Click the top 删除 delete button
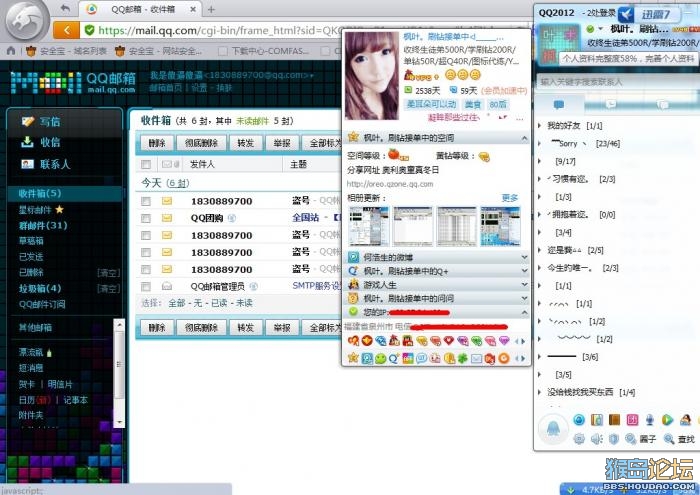 pyautogui.click(x=157, y=143)
